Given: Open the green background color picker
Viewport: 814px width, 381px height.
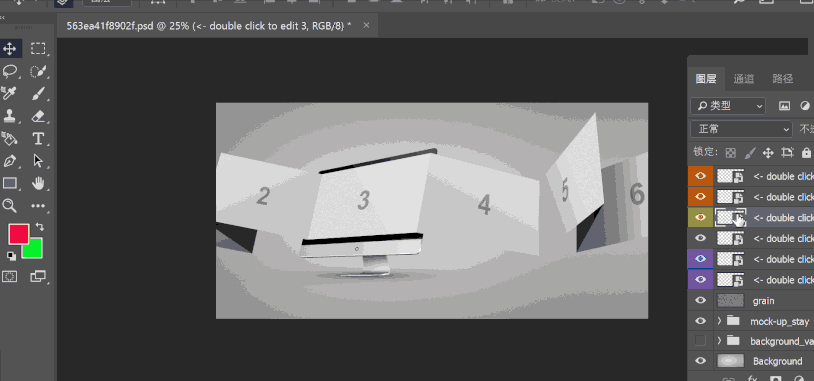Looking at the screenshot, I should pyautogui.click(x=32, y=248).
